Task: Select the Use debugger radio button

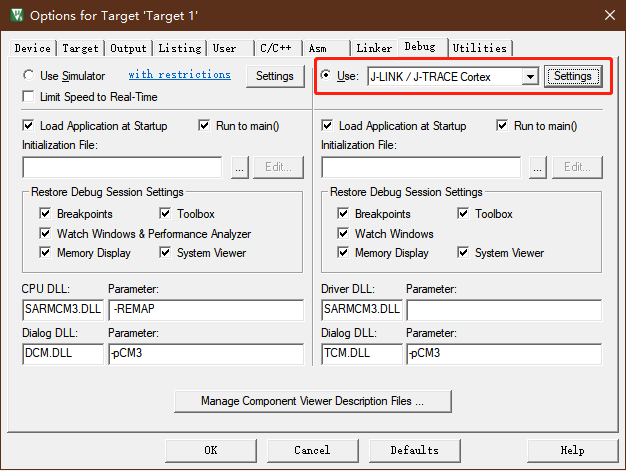Action: coord(326,75)
